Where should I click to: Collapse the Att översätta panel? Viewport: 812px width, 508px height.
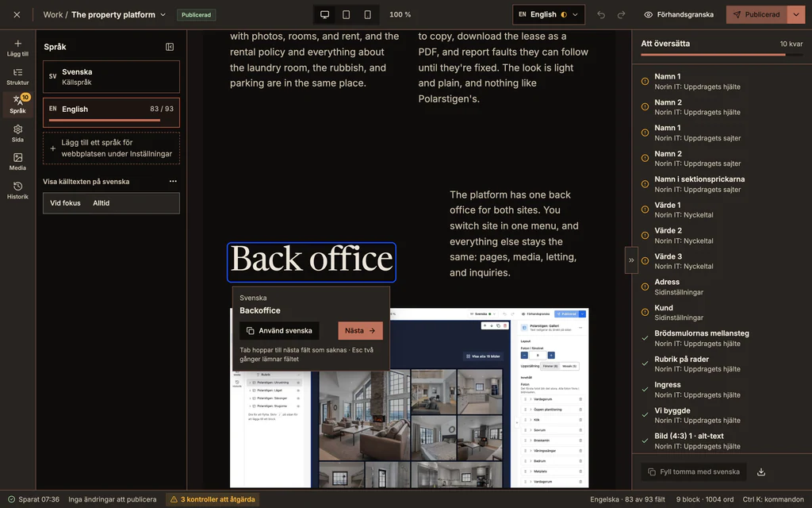pyautogui.click(x=631, y=260)
